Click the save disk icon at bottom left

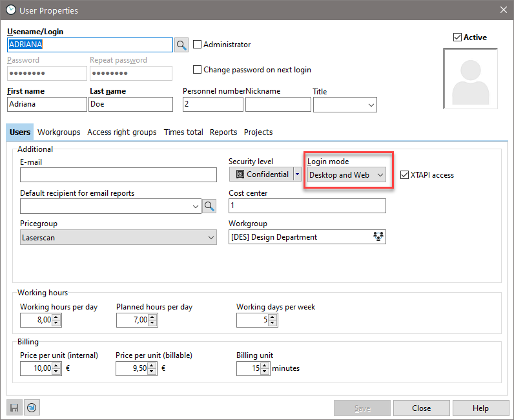click(x=14, y=408)
